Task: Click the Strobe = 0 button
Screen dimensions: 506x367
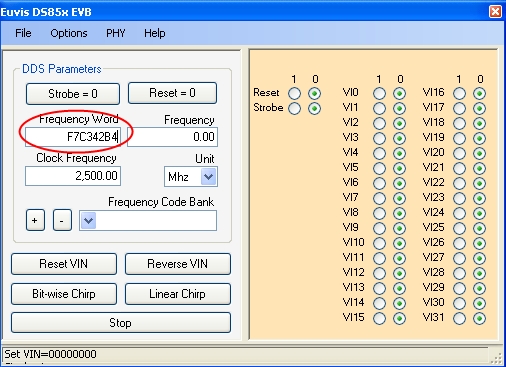Action: (x=73, y=94)
